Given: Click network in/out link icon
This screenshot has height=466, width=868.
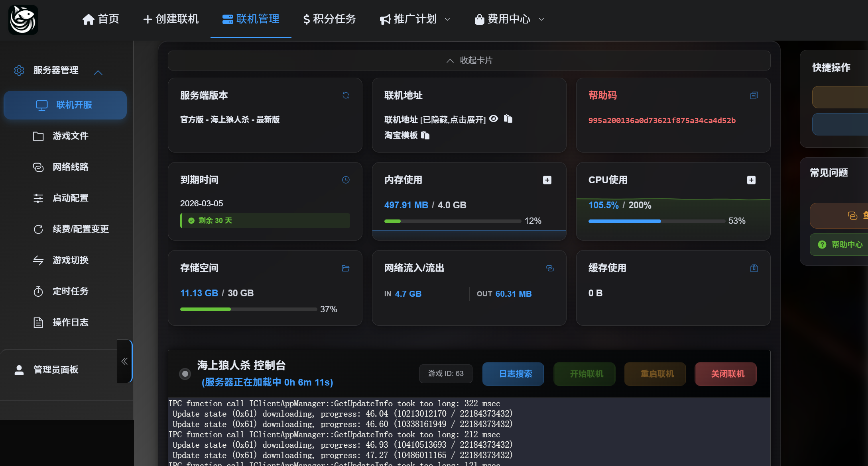Looking at the screenshot, I should 550,268.
